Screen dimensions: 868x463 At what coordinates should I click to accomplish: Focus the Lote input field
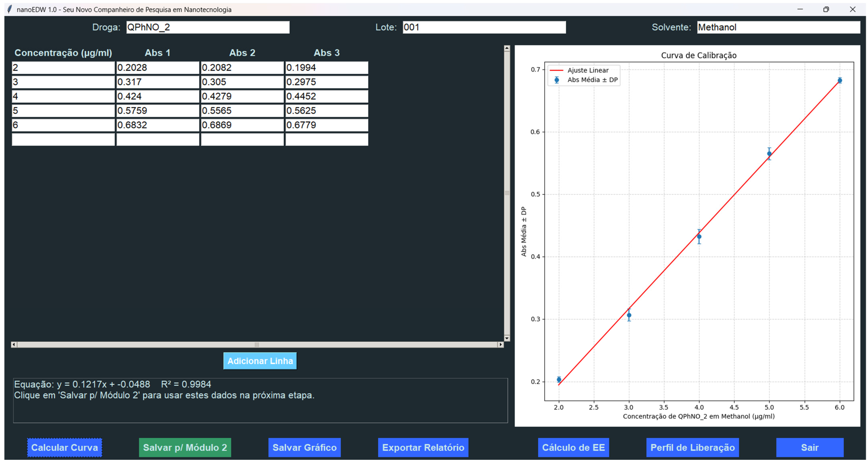[x=484, y=27]
